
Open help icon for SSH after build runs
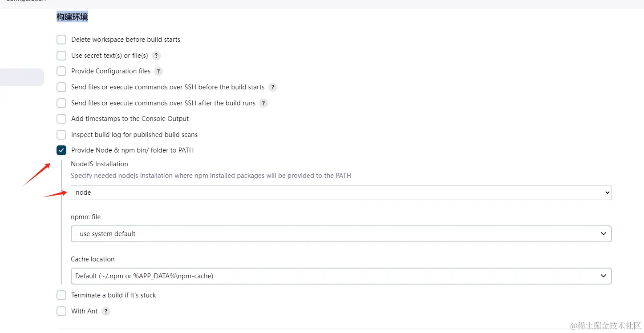(x=263, y=103)
